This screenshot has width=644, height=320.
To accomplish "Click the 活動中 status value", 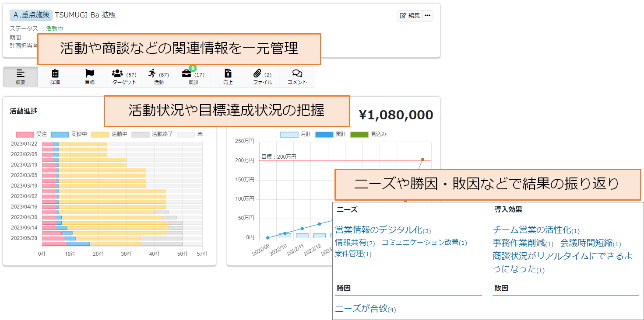I will pos(54,28).
